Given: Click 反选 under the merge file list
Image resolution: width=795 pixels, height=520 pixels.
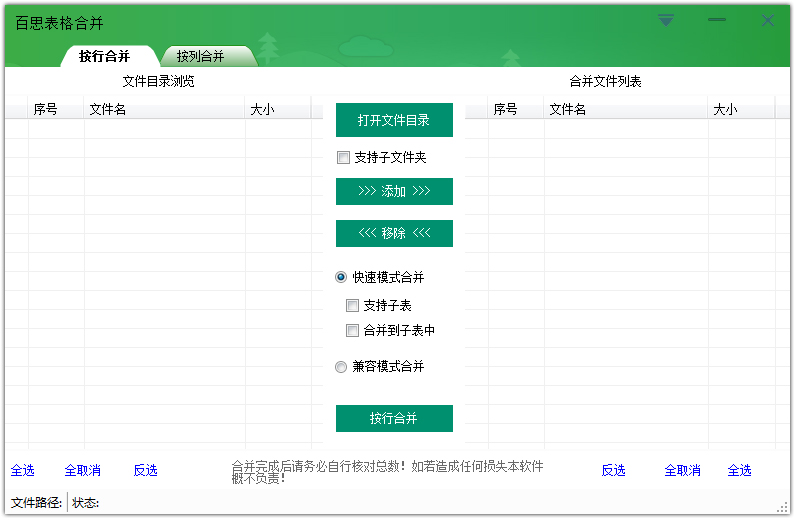Looking at the screenshot, I should (613, 470).
